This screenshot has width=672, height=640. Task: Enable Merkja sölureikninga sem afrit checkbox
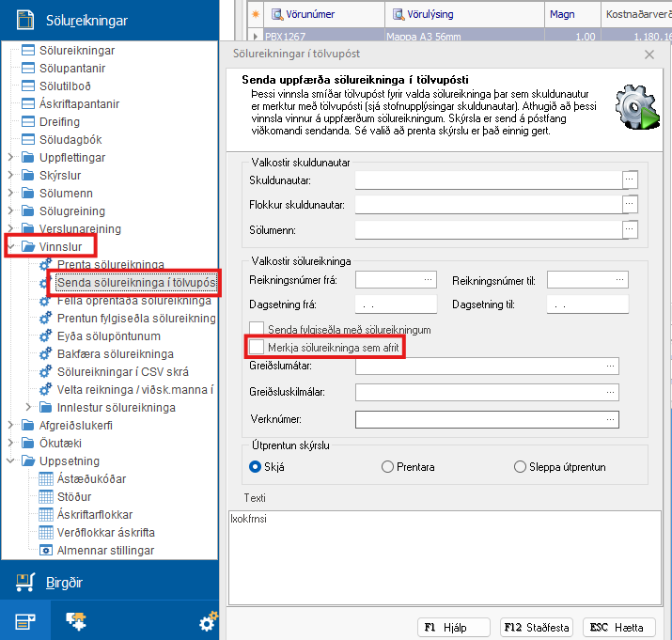[x=256, y=348]
